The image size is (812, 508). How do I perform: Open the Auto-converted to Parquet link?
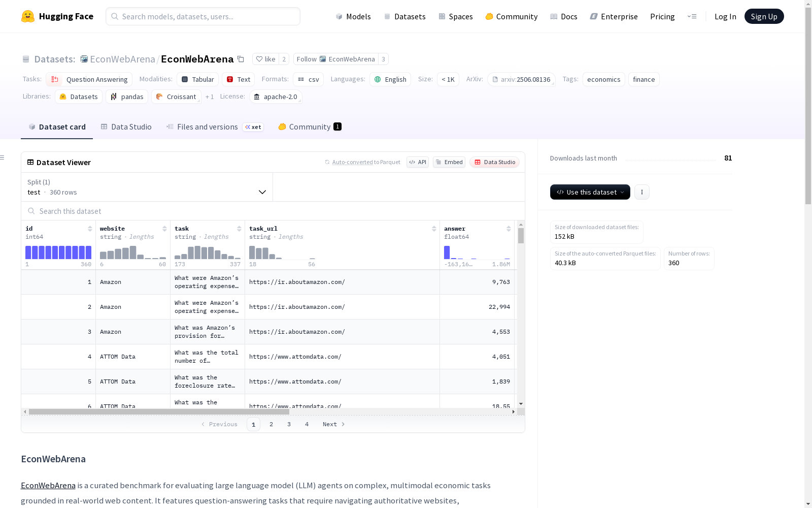[362, 162]
